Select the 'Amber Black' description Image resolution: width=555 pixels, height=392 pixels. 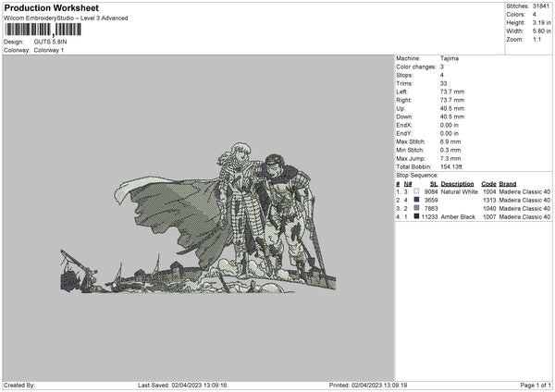coord(458,216)
